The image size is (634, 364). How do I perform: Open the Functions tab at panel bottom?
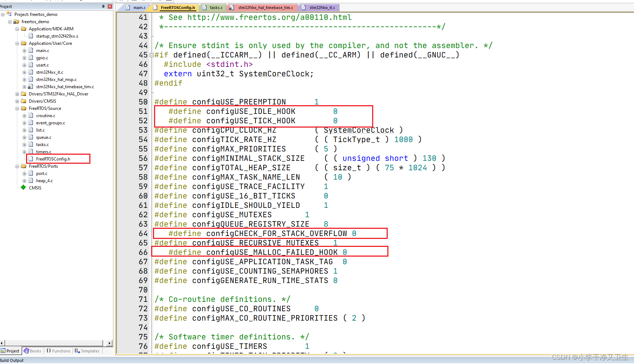click(59, 351)
